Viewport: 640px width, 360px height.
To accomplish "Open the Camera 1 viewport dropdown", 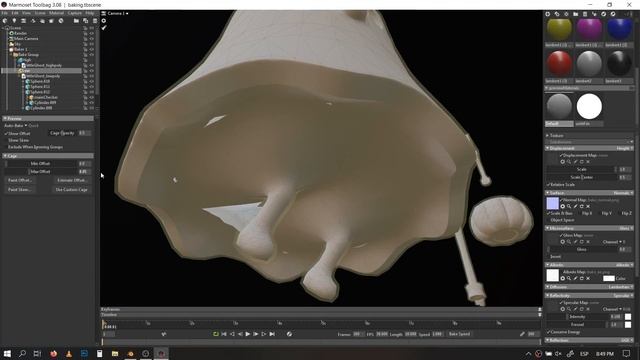I will [x=118, y=13].
